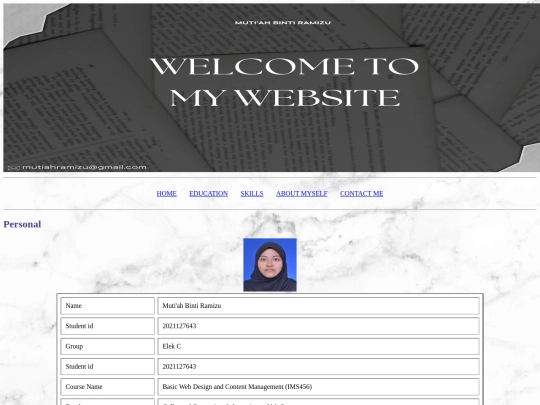Select the 'Elek C' table cell

[318, 346]
